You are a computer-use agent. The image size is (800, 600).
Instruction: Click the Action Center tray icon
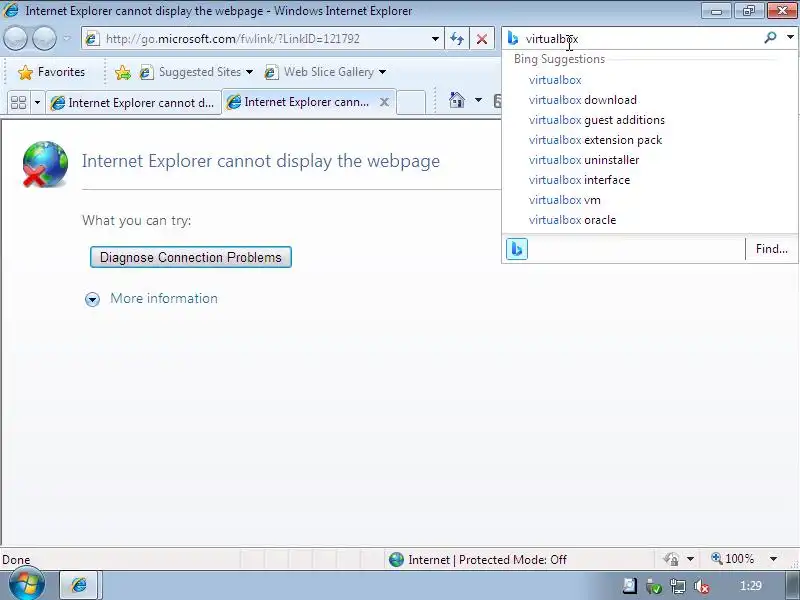pyautogui.click(x=629, y=586)
